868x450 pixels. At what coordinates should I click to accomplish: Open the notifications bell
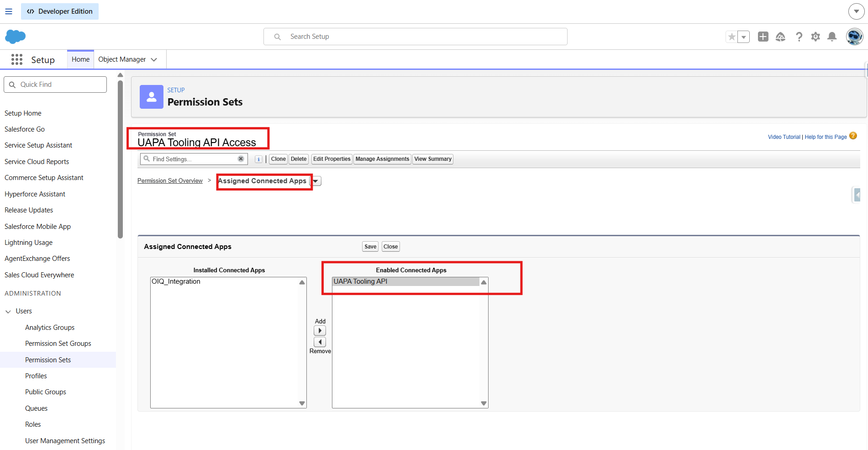(832, 37)
